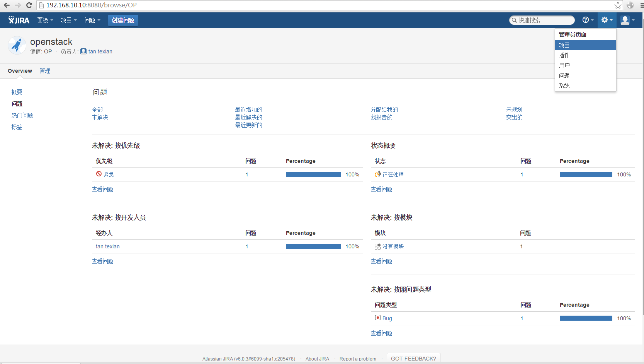644x364 pixels.
Task: Open the 最近解决的 filter
Action: [x=249, y=117]
